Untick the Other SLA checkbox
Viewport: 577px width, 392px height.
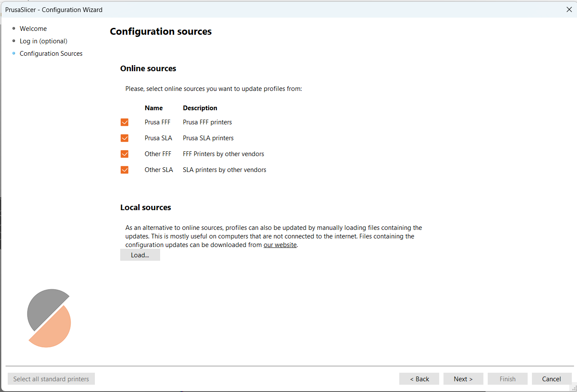pyautogui.click(x=125, y=170)
